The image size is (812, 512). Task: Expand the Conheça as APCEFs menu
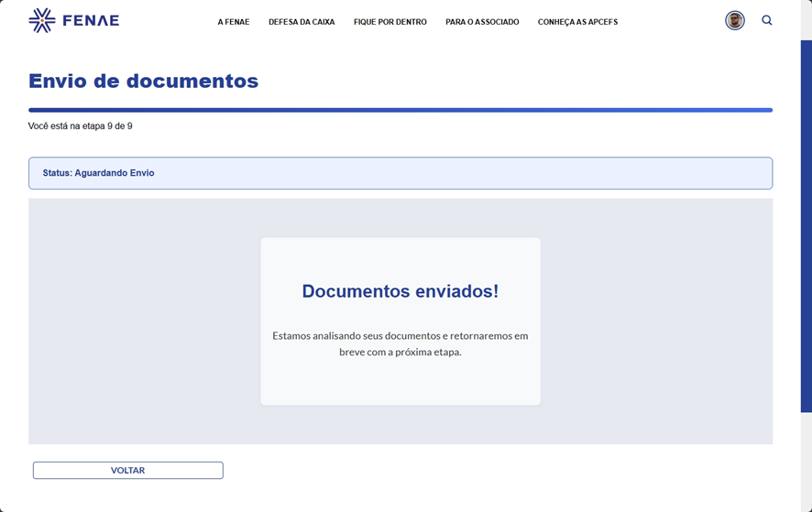[x=577, y=22]
